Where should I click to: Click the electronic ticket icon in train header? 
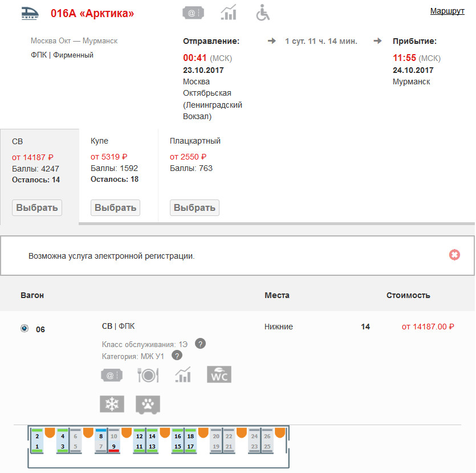193,13
